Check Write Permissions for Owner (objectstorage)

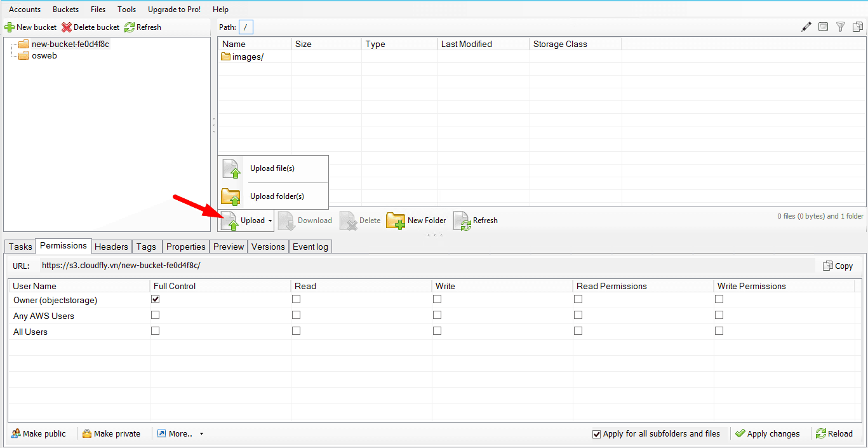[x=719, y=299]
